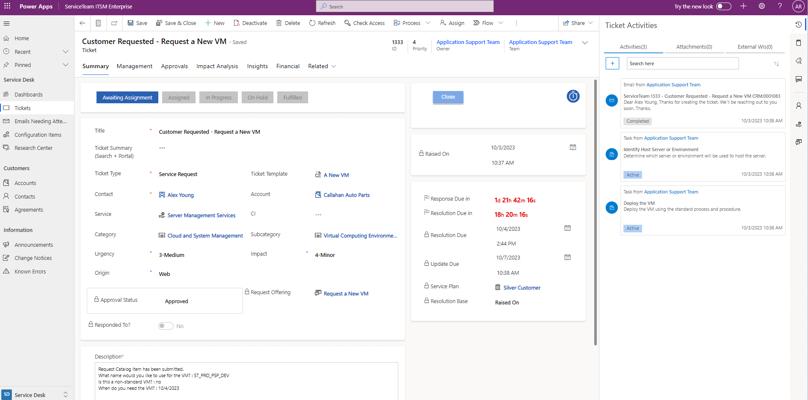Click the blue Close button

[x=448, y=97]
